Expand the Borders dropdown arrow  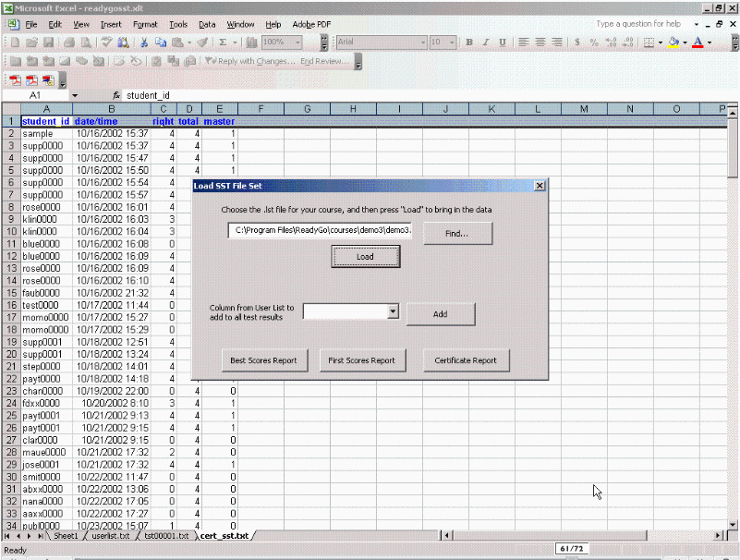click(x=661, y=43)
